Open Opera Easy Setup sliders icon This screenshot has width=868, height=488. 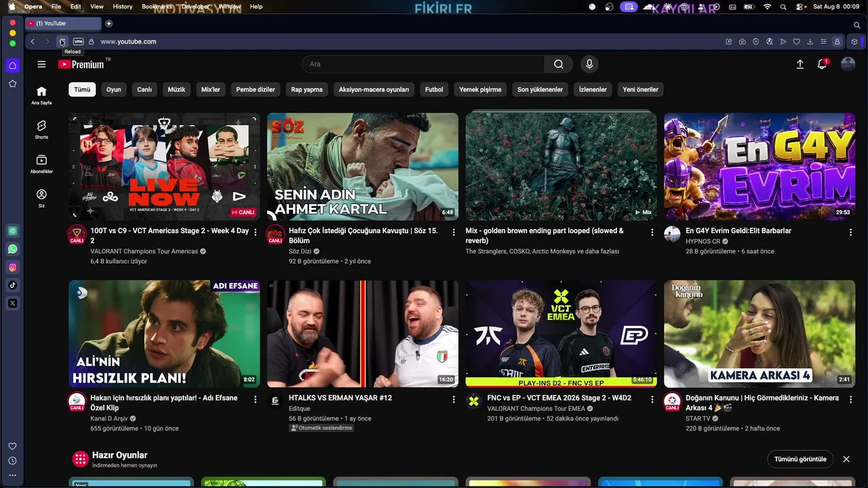click(824, 41)
